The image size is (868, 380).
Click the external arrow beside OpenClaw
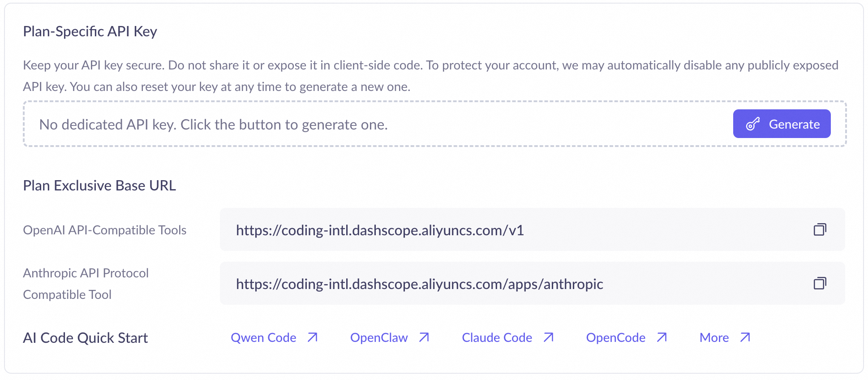point(424,337)
